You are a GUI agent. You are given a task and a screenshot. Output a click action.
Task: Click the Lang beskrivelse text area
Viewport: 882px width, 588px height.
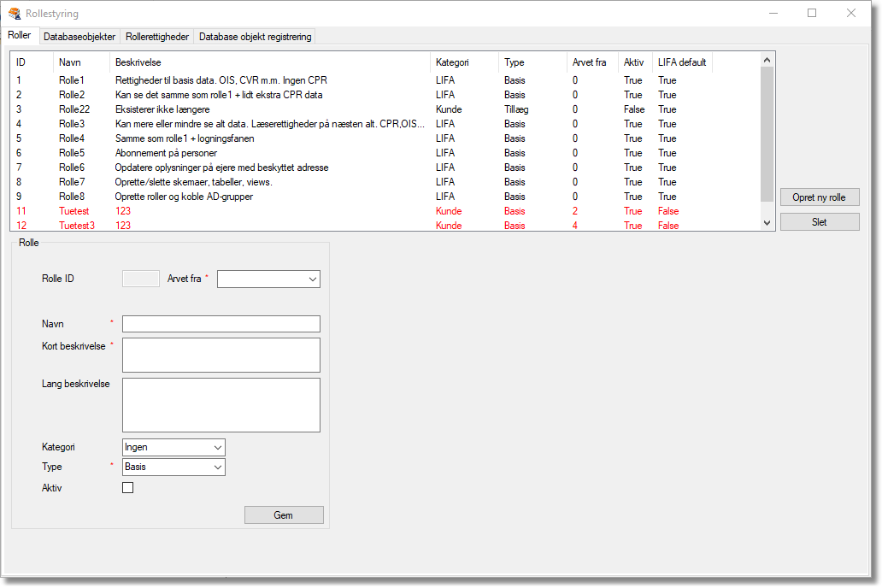pos(220,405)
